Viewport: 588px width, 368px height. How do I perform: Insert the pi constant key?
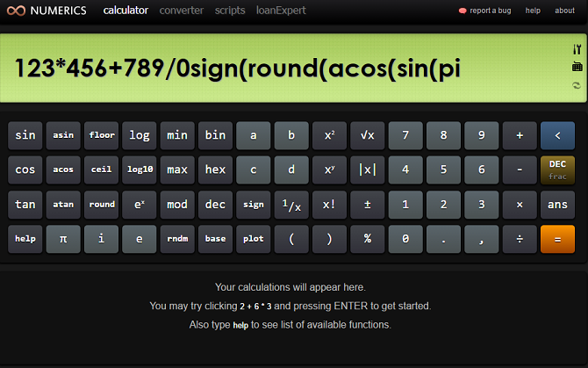tap(63, 239)
